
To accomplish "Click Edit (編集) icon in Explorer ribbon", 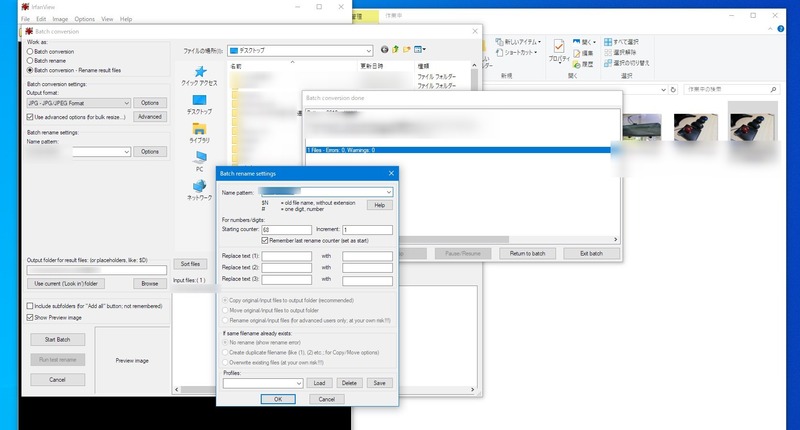I will point(583,53).
